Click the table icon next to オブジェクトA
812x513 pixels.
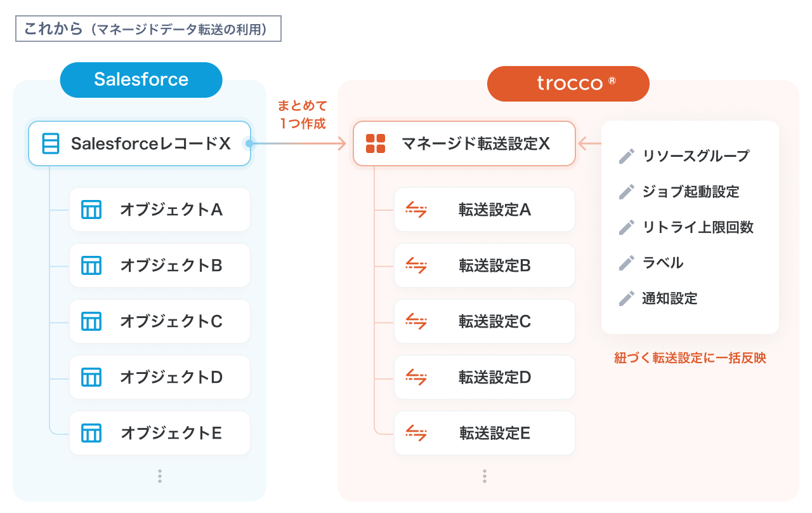91,210
